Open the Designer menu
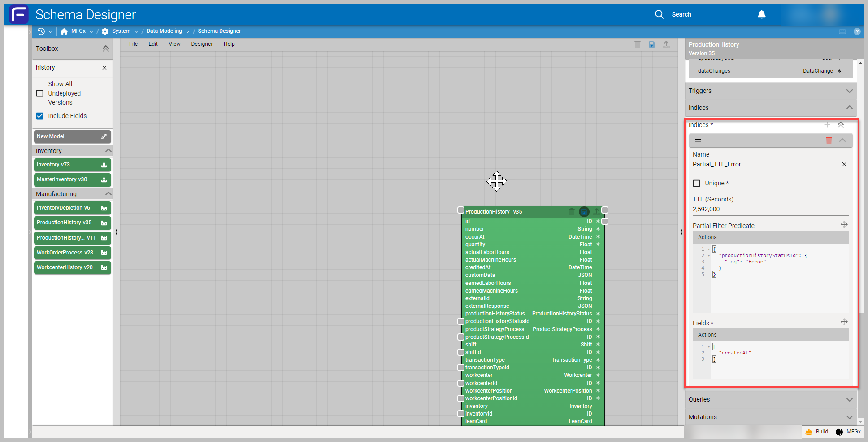The image size is (868, 442). point(202,44)
